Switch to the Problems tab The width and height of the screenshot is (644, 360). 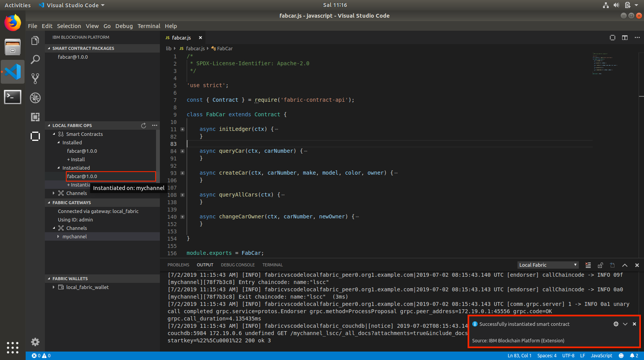click(178, 265)
